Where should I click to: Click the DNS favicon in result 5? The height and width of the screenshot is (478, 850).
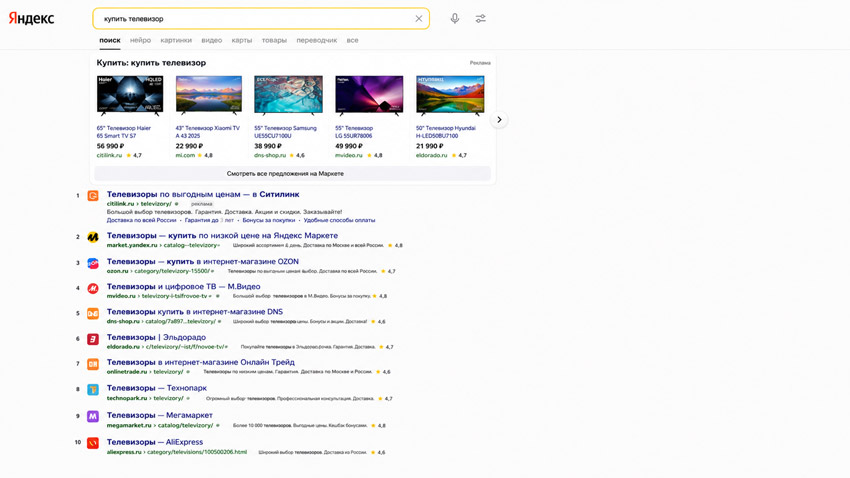(x=93, y=313)
